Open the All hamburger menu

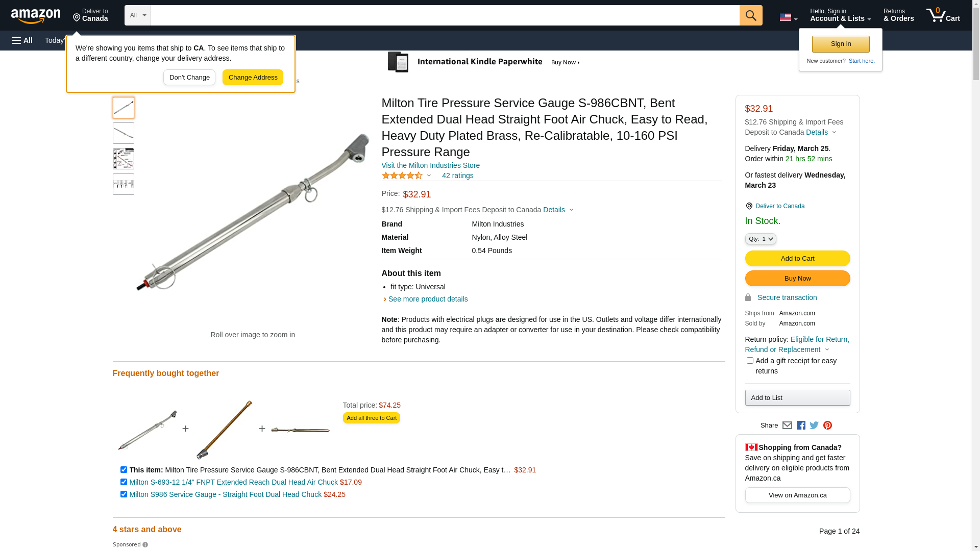point(22,40)
